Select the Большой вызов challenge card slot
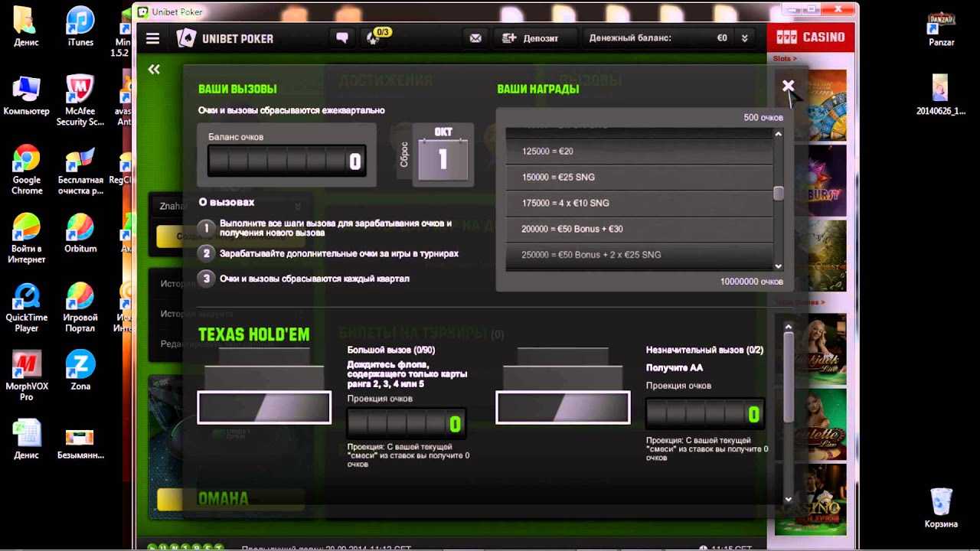The height and width of the screenshot is (551, 980). [x=264, y=407]
